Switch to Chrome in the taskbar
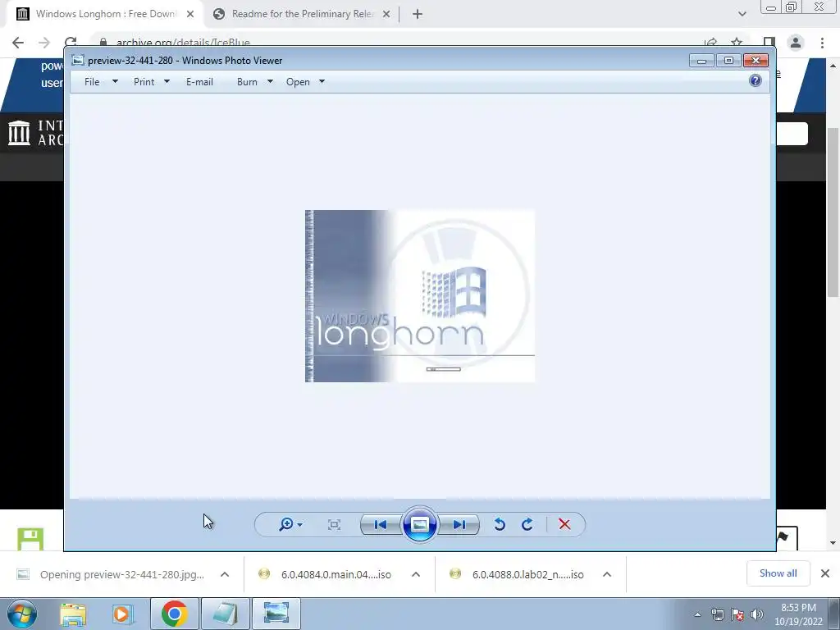This screenshot has height=630, width=840. click(x=174, y=614)
